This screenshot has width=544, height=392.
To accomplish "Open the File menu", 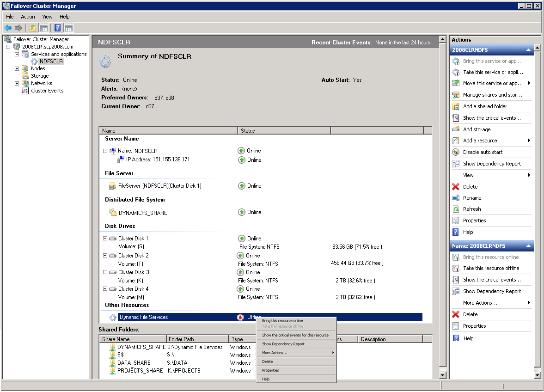I will [x=10, y=17].
